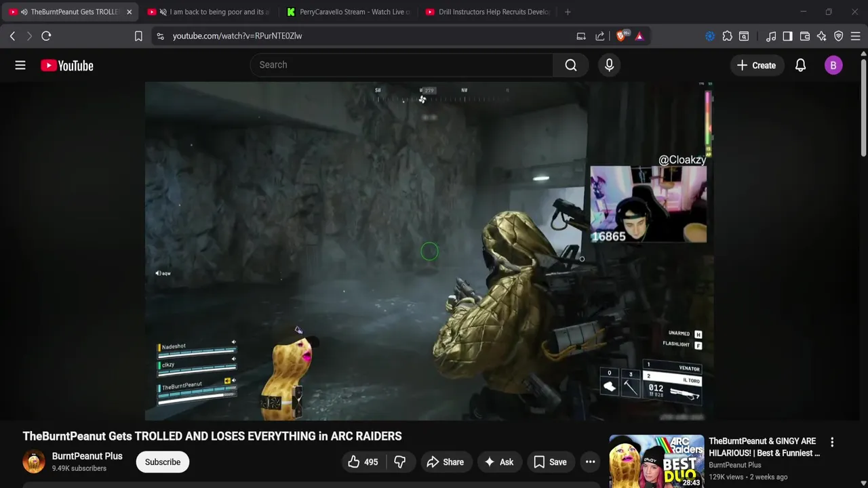Image resolution: width=868 pixels, height=488 pixels.
Task: Open the Brave Wallet
Action: tap(805, 36)
